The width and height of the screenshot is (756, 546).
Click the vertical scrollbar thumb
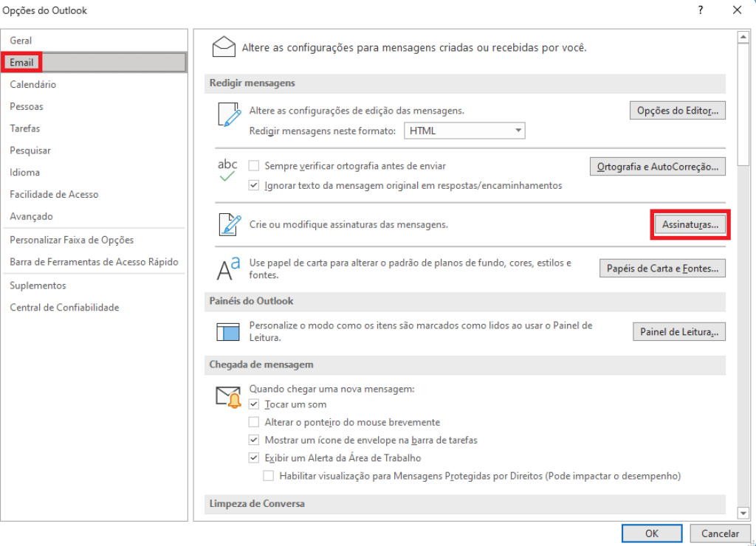click(x=743, y=105)
